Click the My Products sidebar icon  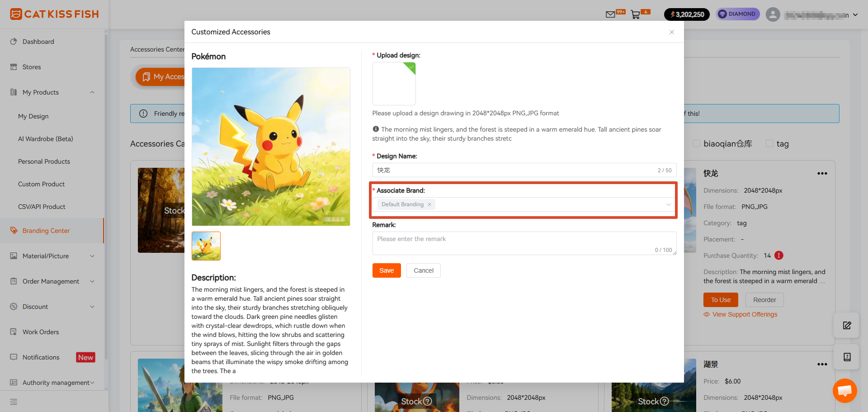[14, 92]
